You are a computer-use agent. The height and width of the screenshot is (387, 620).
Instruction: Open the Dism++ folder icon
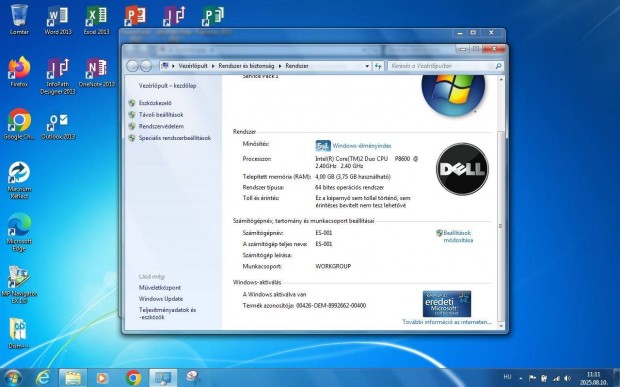click(x=18, y=333)
